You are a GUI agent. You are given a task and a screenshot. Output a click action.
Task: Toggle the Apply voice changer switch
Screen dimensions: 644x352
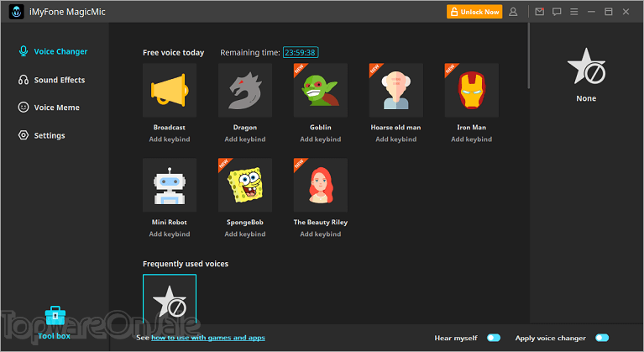pos(602,338)
